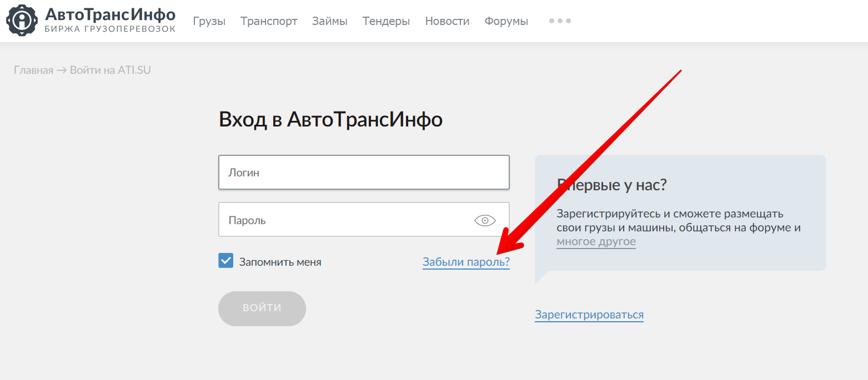Open the Новости section

coord(447,21)
